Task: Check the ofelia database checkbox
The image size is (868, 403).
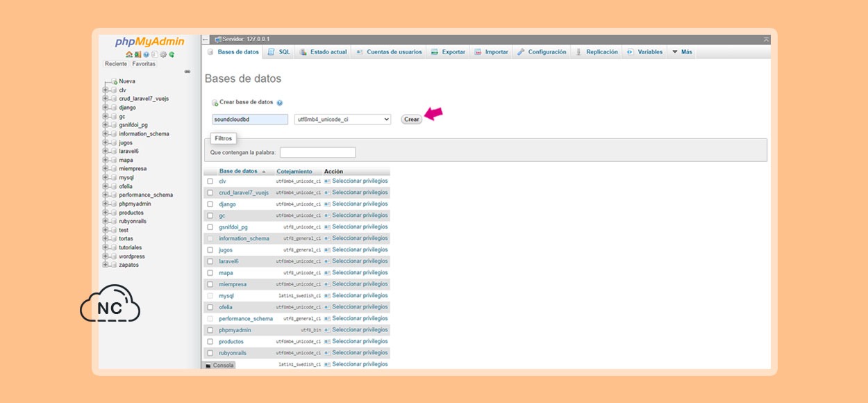Action: click(210, 307)
